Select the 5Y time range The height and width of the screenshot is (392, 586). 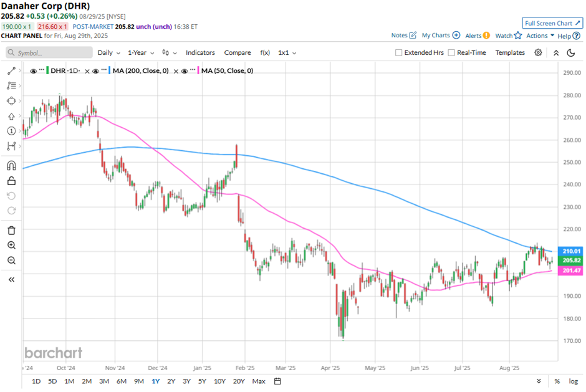pos(202,381)
